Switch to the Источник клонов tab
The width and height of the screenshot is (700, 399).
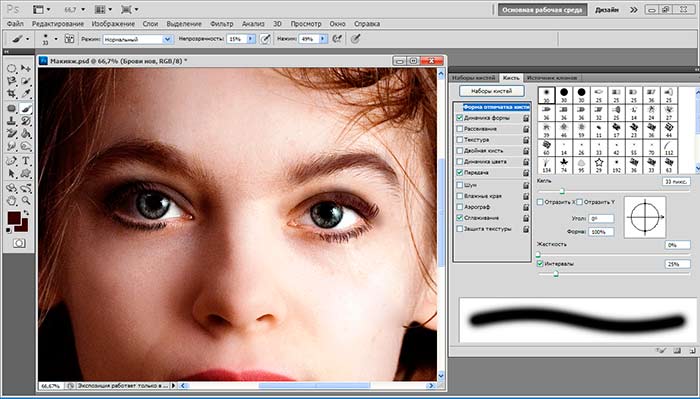[552, 78]
